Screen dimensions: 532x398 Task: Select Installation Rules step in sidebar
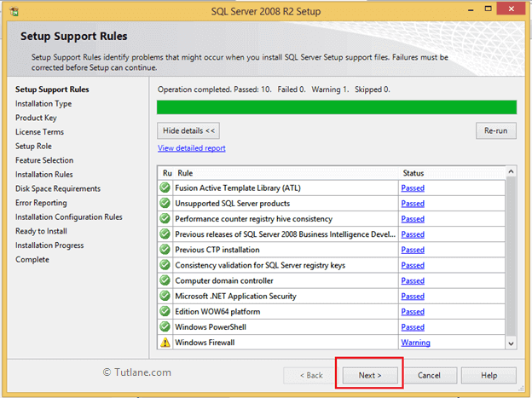coord(44,175)
